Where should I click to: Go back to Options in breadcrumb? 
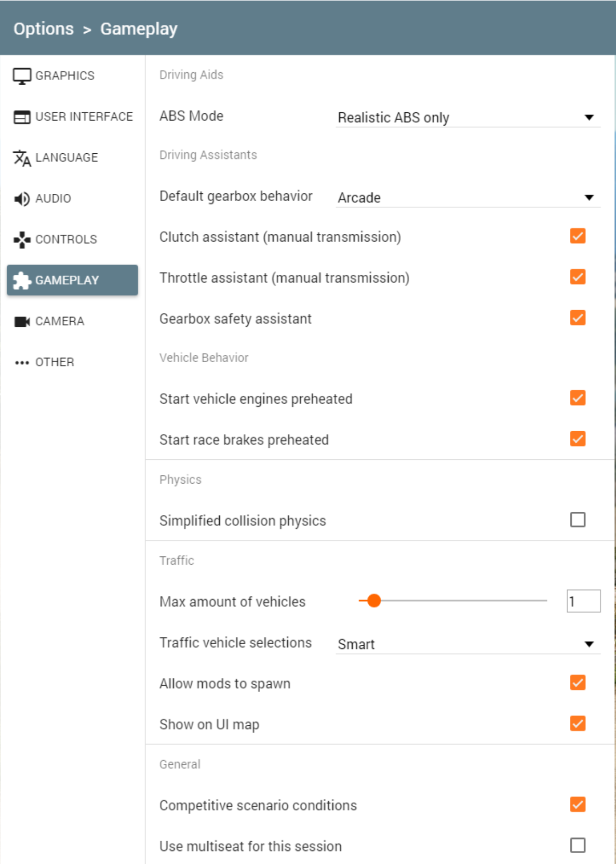tap(44, 29)
